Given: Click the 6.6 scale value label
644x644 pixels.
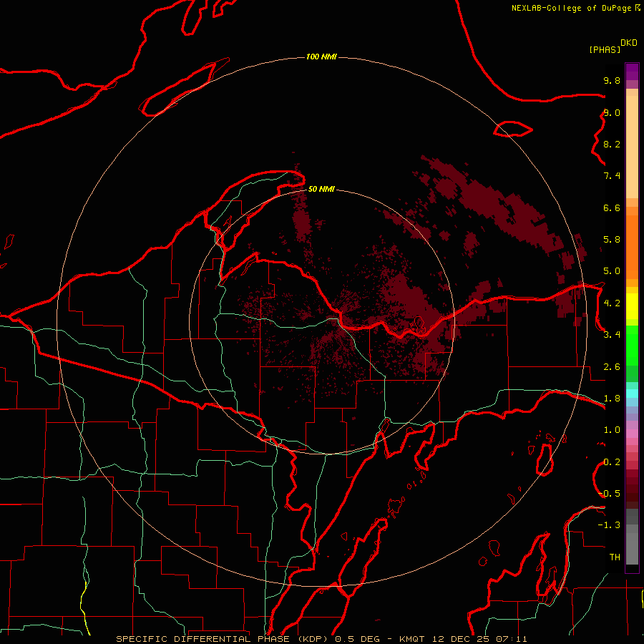Looking at the screenshot, I should point(612,208).
